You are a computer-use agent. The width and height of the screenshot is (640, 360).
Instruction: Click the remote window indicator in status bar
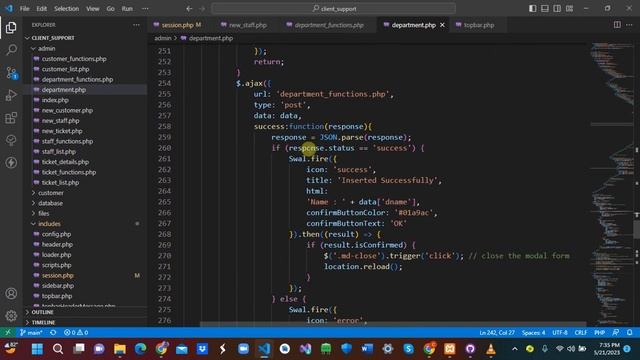[x=7, y=333]
